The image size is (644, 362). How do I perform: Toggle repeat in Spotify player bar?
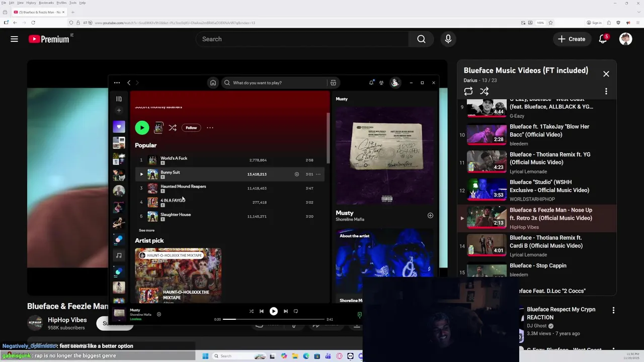pyautogui.click(x=296, y=311)
